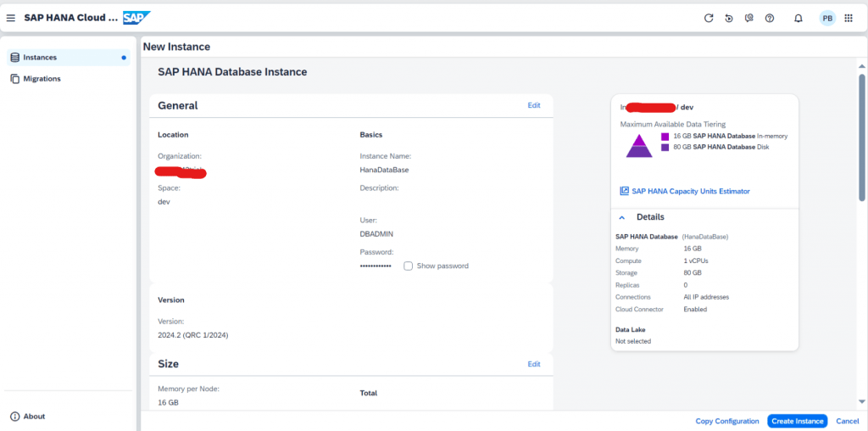This screenshot has height=431, width=868.
Task: Click Copy Configuration button
Action: pos(726,421)
